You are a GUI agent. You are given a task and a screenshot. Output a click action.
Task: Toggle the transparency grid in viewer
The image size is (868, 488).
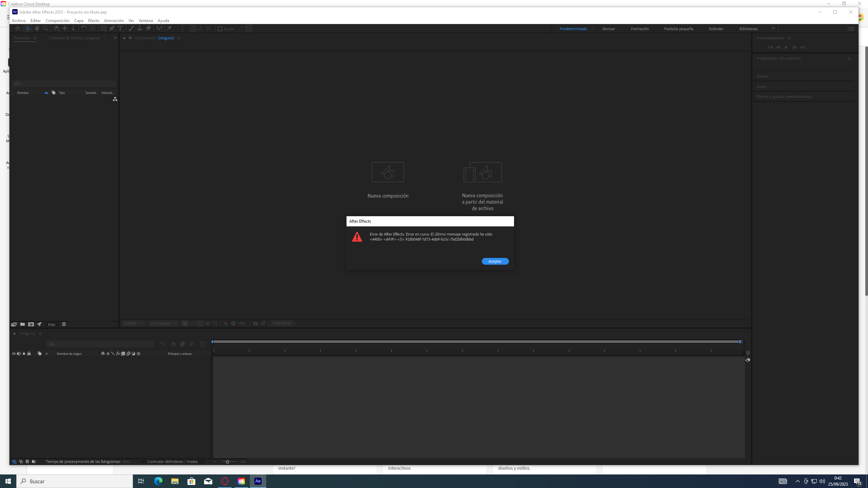192,324
